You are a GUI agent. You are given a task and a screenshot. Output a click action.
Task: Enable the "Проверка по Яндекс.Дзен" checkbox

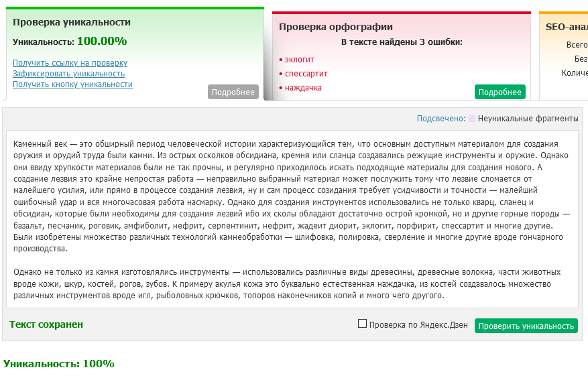(x=363, y=324)
